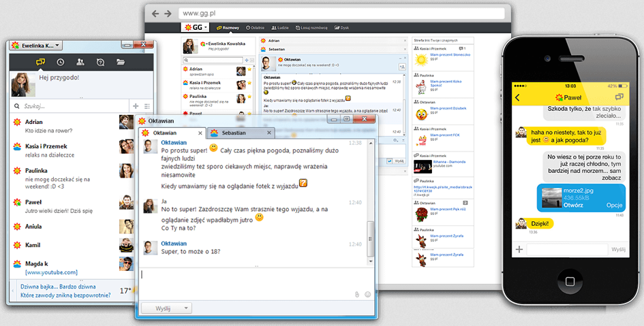Click web contact list search box
This screenshot has width=644, height=326.
213,61
